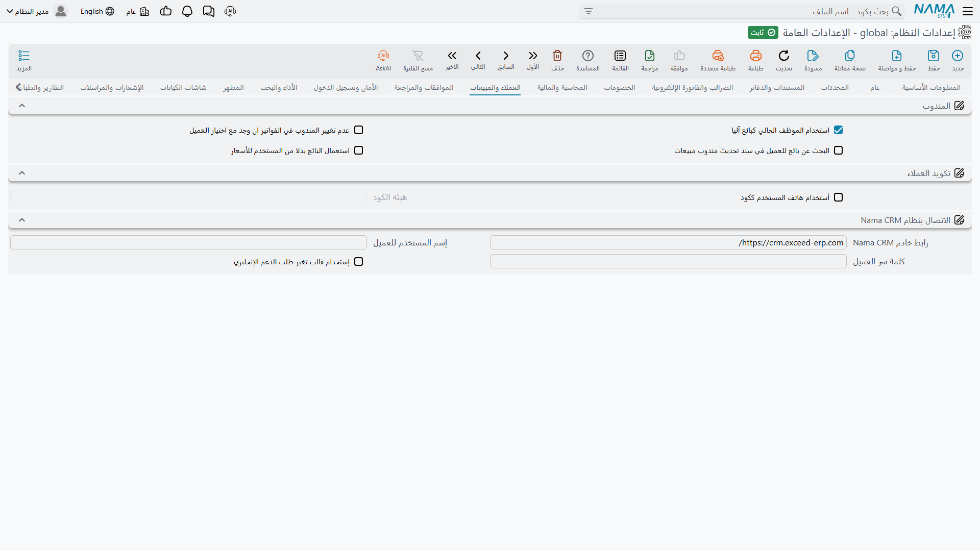This screenshot has width=980, height=551.
Task: Check استعمال البائع بدلا من المستخدم للأسعار
Action: (359, 151)
